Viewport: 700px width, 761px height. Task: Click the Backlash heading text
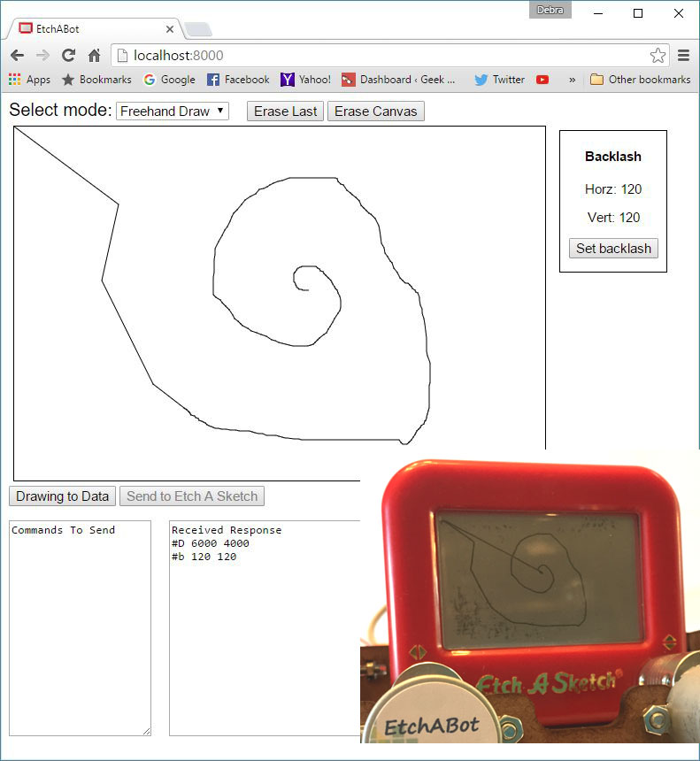click(x=613, y=157)
